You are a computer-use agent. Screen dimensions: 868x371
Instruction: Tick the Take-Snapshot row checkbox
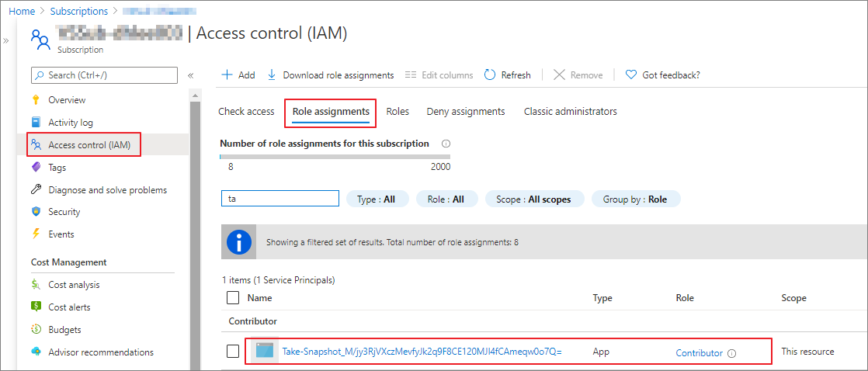point(233,351)
